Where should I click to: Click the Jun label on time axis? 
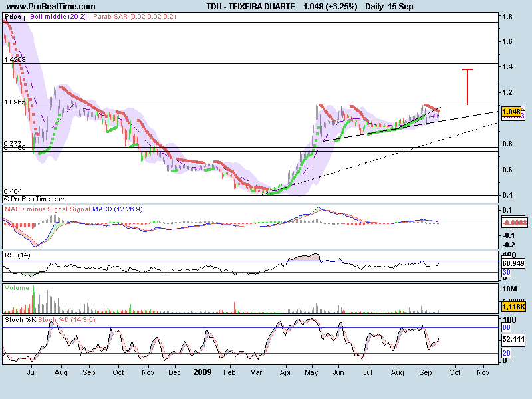point(338,372)
